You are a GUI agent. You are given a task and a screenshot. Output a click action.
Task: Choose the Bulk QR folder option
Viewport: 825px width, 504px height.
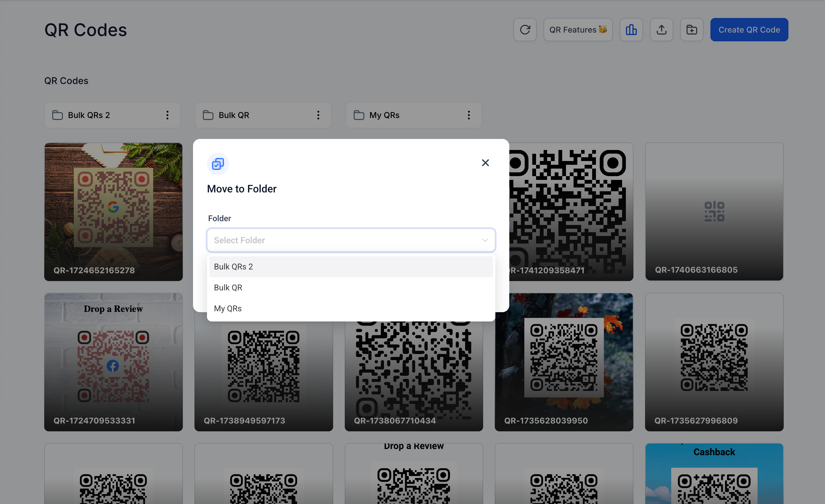[x=228, y=287]
